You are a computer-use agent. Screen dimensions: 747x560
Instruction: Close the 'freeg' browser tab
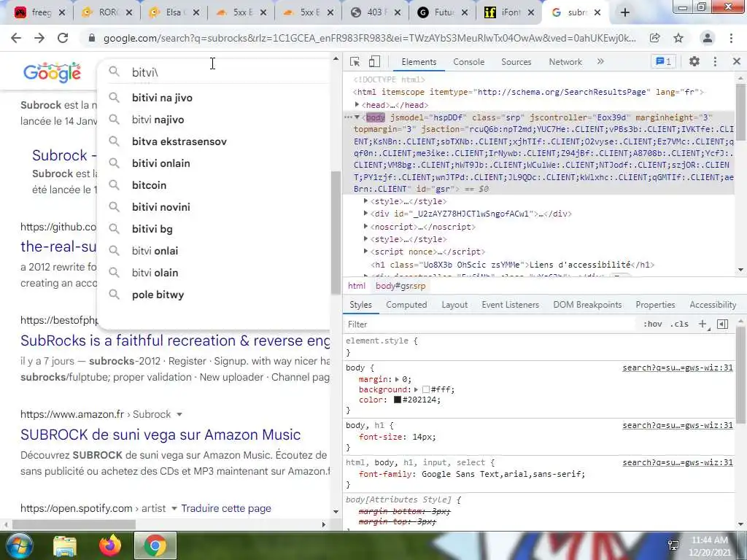click(x=62, y=13)
